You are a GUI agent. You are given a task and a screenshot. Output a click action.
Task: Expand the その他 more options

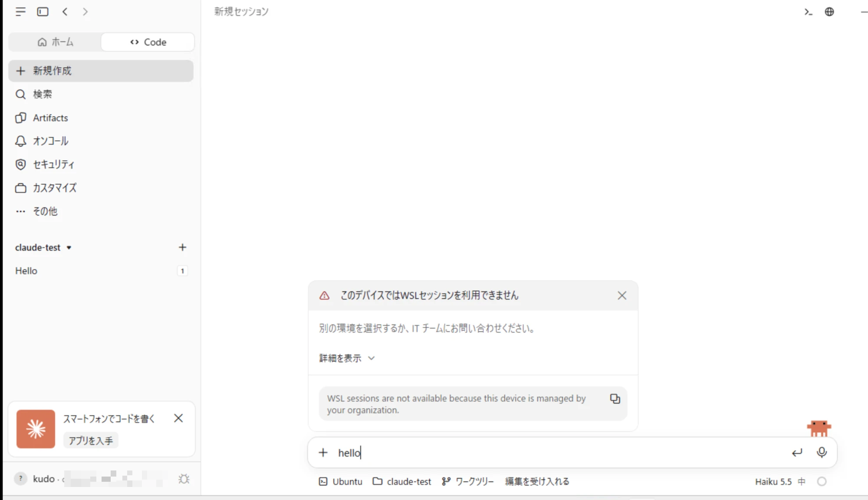click(x=101, y=211)
